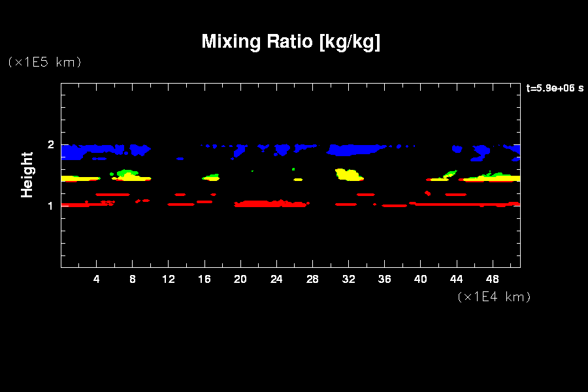
Task: Click the (×1E5 km) vertical scale label
Action: point(44,62)
